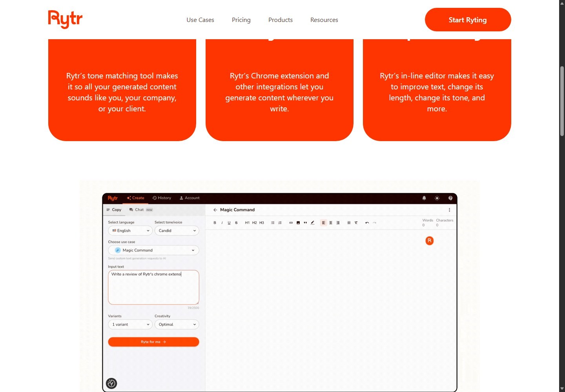Image resolution: width=565 pixels, height=392 pixels.
Task: Apply H1 heading style
Action: coord(247,223)
